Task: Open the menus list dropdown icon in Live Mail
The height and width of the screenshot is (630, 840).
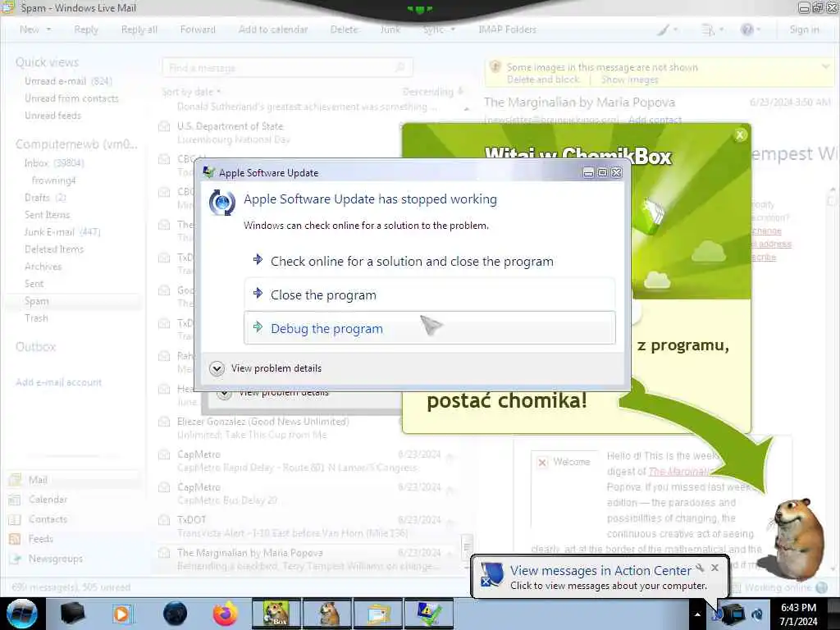Action: tap(713, 30)
